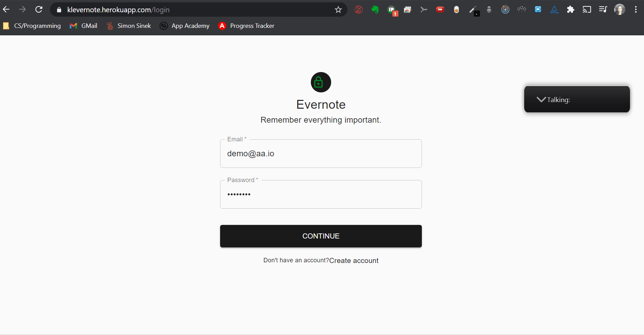Image resolution: width=644 pixels, height=335 pixels.
Task: Open the GMail bookmark
Action: pyautogui.click(x=84, y=26)
